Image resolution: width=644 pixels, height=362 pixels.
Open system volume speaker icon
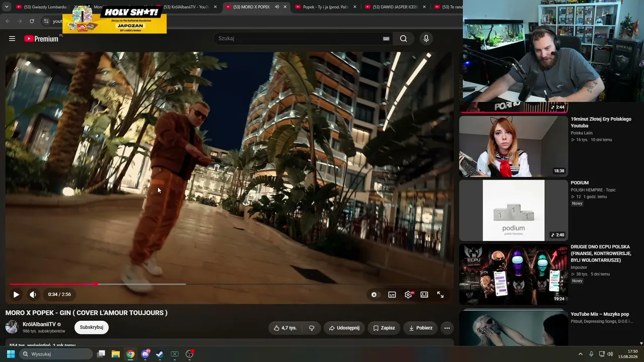click(x=610, y=354)
